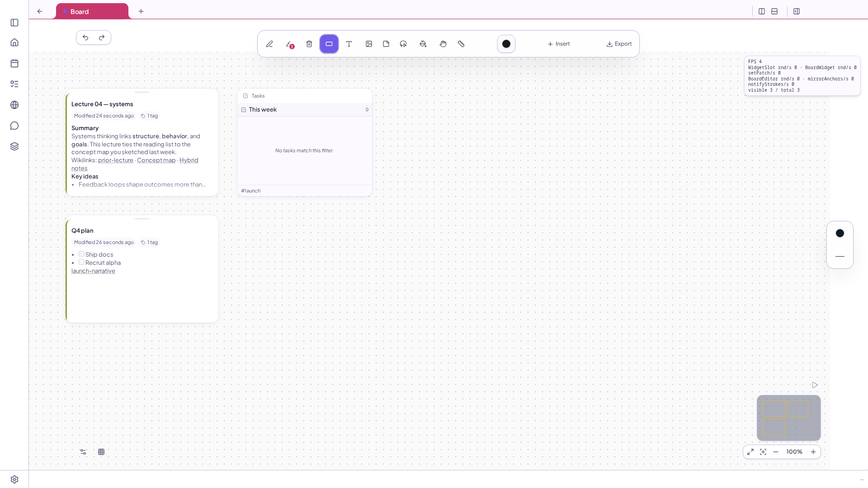Enter fullscreen with the expand icon
Screen dimensions: 868x488
coord(750,452)
